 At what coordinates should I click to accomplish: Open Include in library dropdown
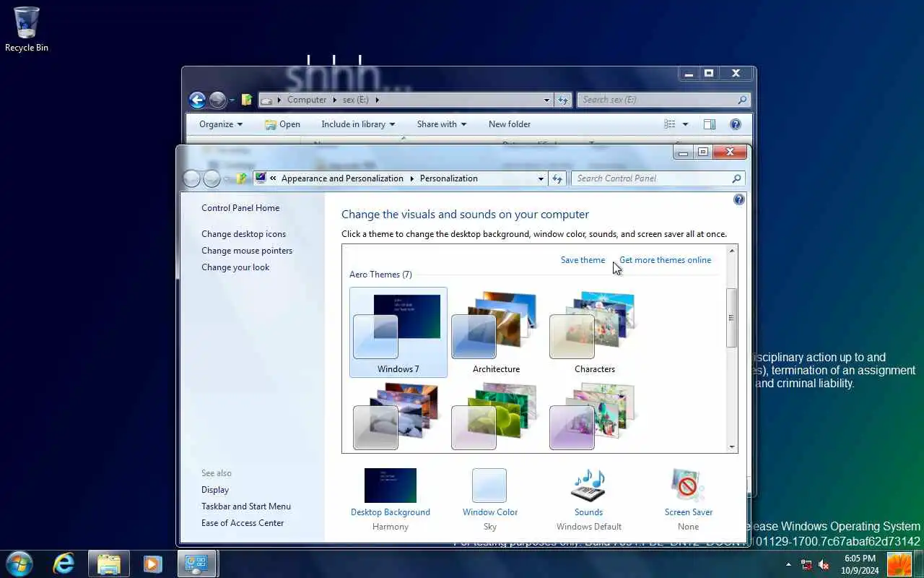coord(358,124)
